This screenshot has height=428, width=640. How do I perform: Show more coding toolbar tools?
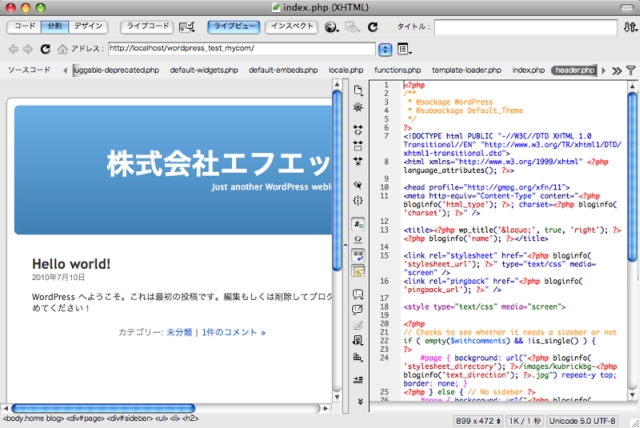tap(360, 401)
